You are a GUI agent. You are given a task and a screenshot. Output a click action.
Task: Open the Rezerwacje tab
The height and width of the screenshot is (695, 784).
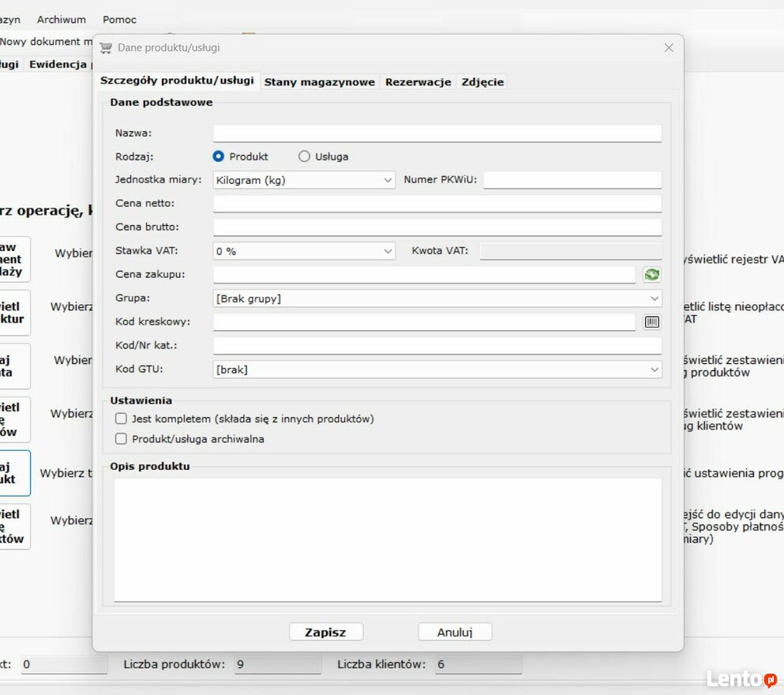click(x=418, y=82)
